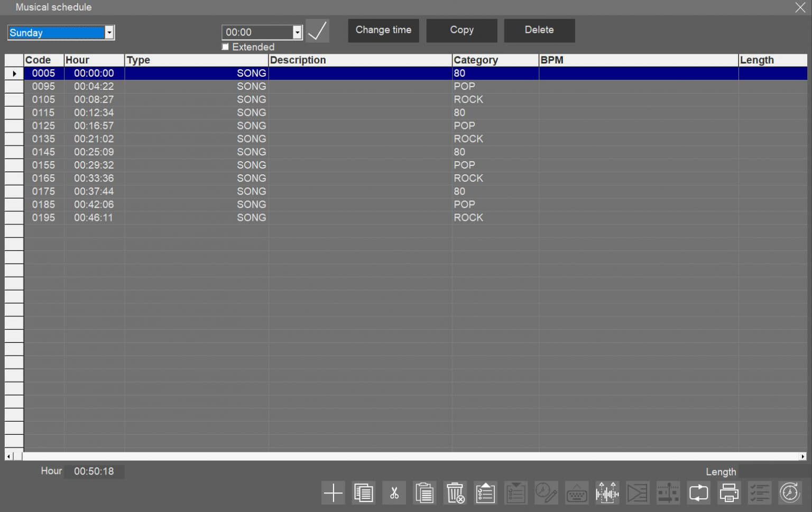
Task: Open the Category column header
Action: [476, 60]
